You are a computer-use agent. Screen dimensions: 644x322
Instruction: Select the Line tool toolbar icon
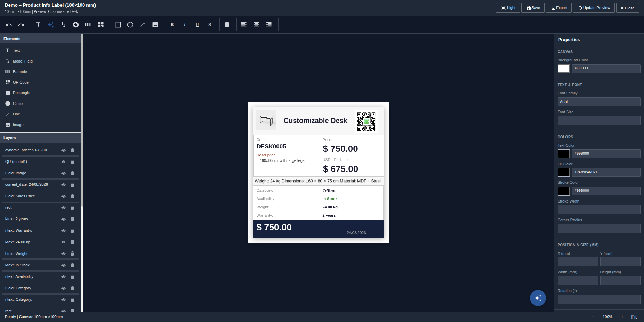tap(143, 25)
